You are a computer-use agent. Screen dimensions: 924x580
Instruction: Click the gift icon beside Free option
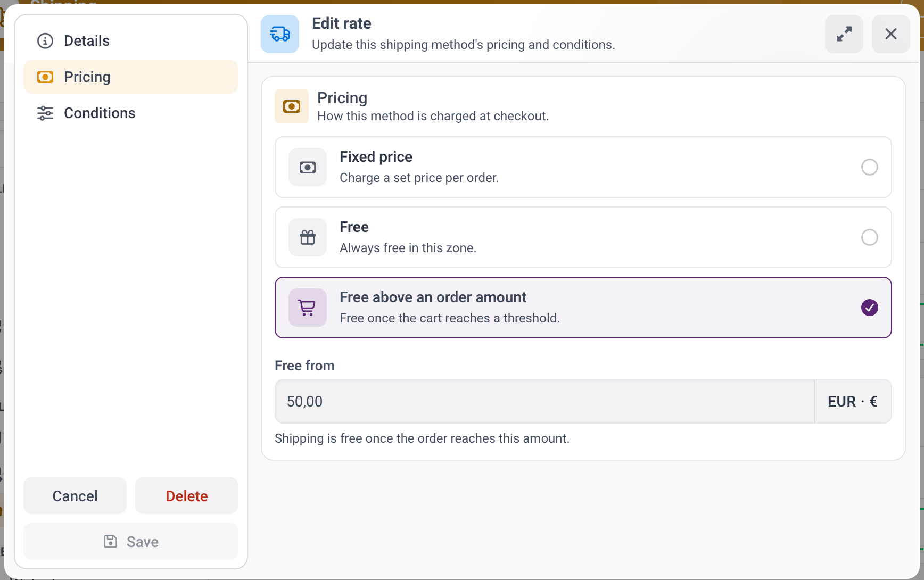[x=308, y=237]
